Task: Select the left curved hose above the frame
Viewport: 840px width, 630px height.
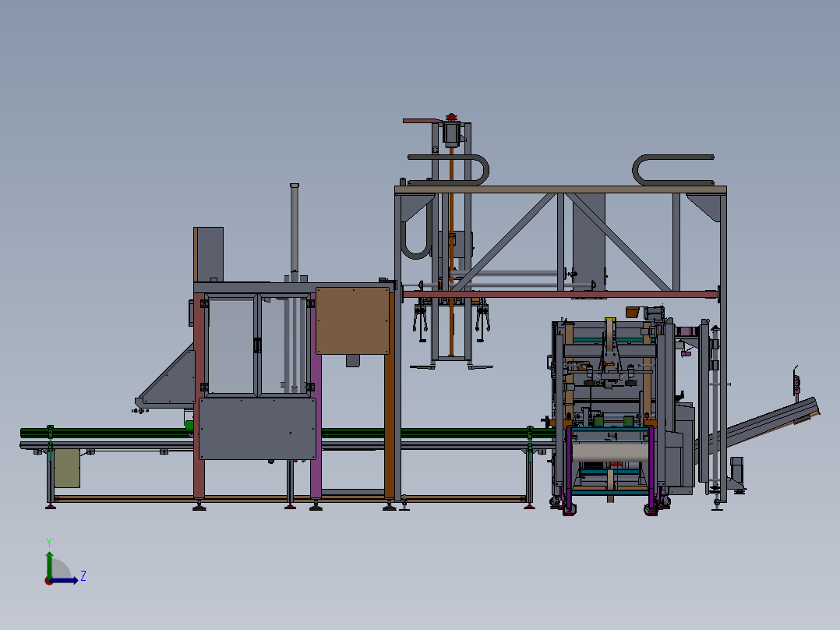Action: click(x=449, y=170)
